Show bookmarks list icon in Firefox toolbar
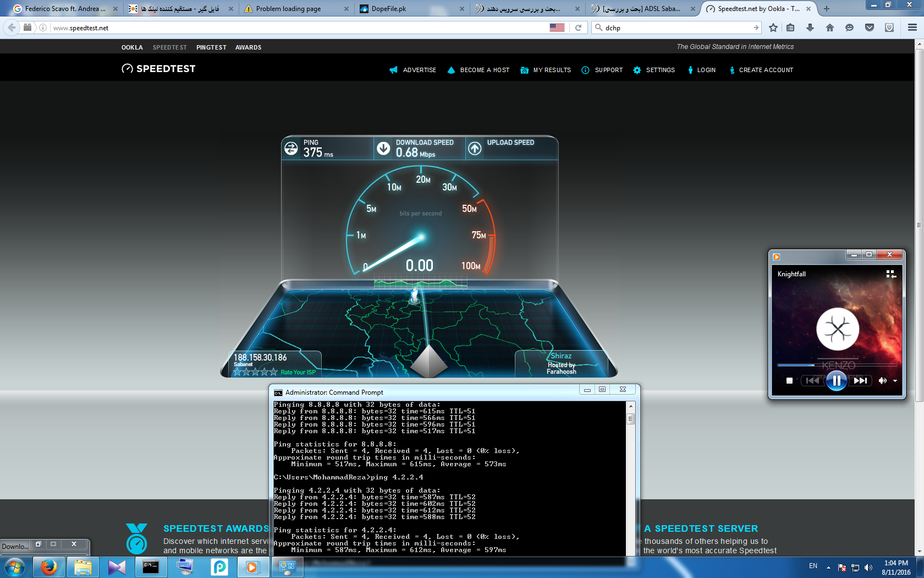This screenshot has width=924, height=578. [x=790, y=28]
